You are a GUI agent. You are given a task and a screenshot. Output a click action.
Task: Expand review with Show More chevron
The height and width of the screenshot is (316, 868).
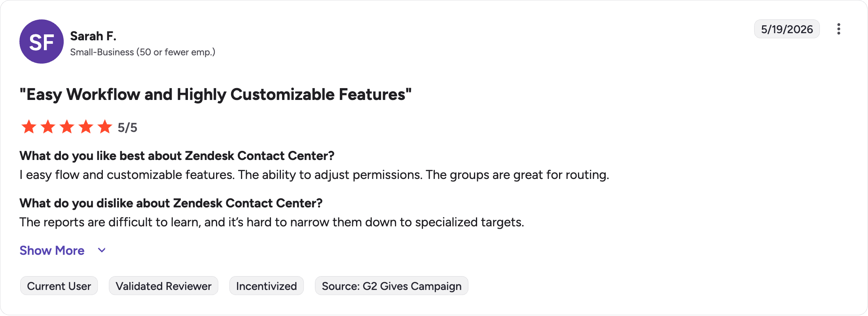(x=102, y=250)
